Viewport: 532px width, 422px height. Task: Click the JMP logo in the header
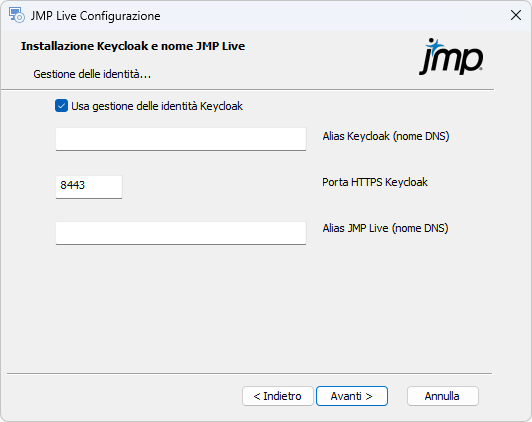click(451, 56)
